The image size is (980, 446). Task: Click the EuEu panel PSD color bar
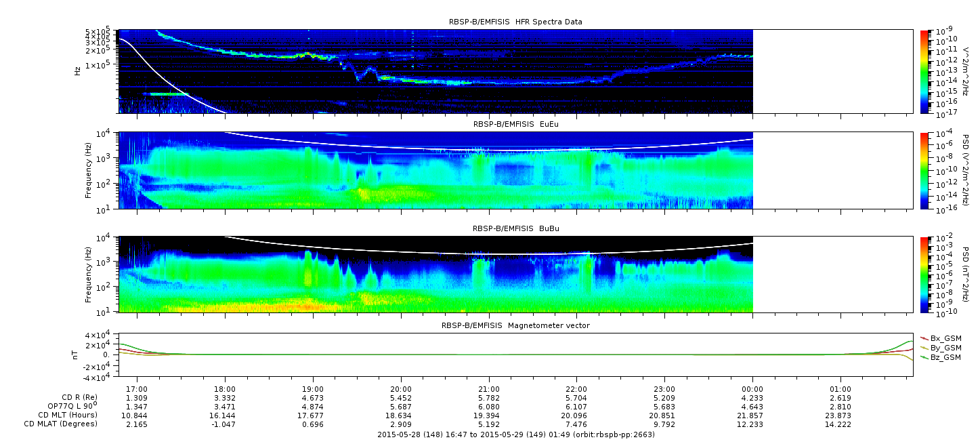[925, 171]
